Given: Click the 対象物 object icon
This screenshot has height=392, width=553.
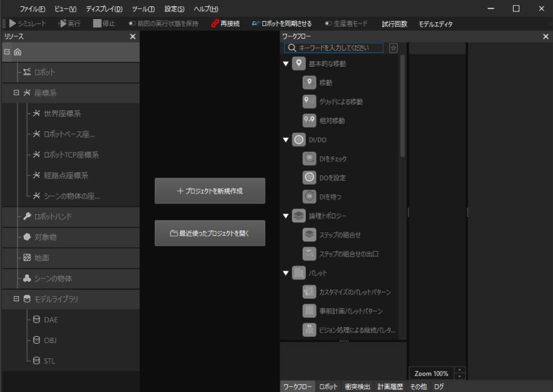Looking at the screenshot, I should click(x=27, y=237).
